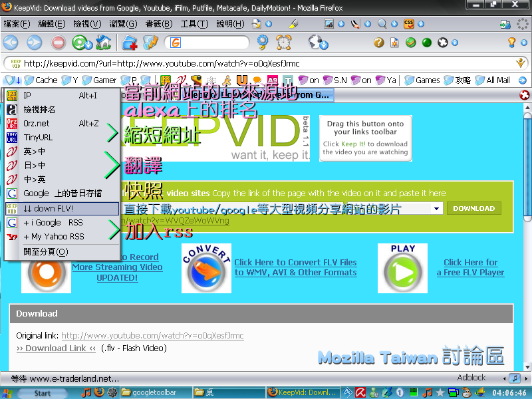Select 開至分頁(O) menu item
This screenshot has height=399, width=532.
63,252
